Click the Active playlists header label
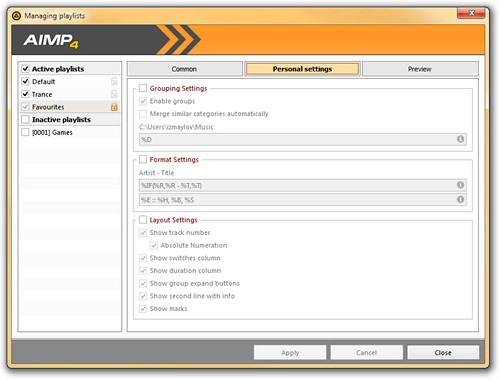Viewport: 500px width, 380px height. coord(58,69)
